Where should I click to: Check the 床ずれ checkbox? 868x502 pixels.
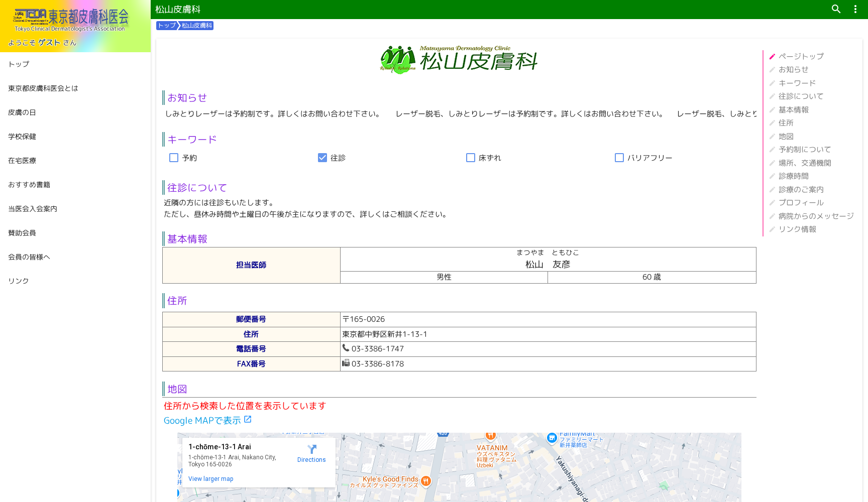click(x=471, y=158)
